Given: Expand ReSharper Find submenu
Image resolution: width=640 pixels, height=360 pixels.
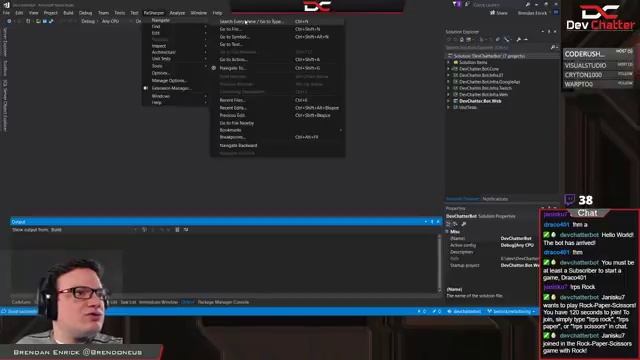Looking at the screenshot, I should point(176,27).
